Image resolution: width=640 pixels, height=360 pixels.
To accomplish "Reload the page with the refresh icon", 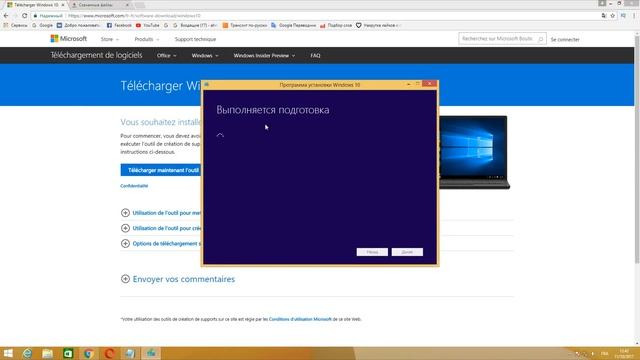I will [24, 16].
